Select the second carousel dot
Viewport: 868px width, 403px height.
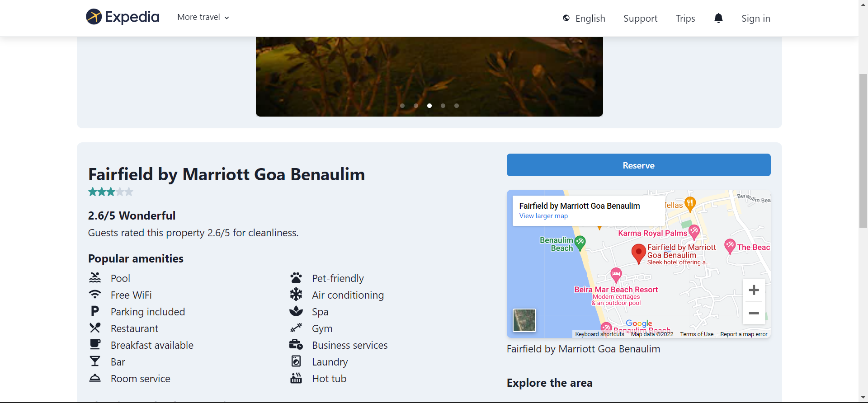(x=416, y=106)
